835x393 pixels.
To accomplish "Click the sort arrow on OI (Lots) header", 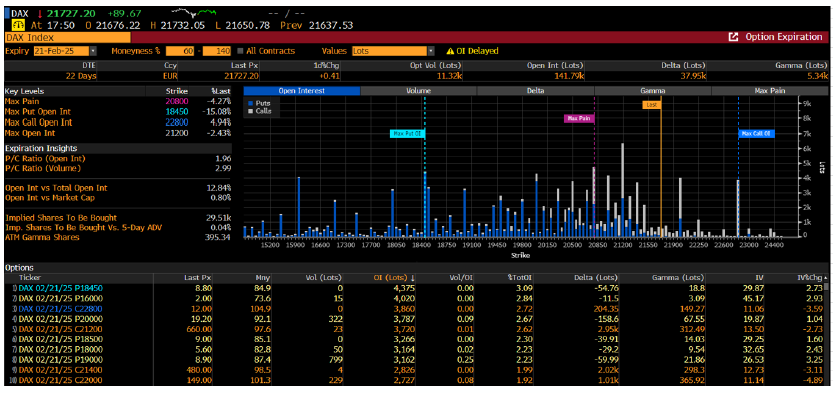I will (414, 277).
